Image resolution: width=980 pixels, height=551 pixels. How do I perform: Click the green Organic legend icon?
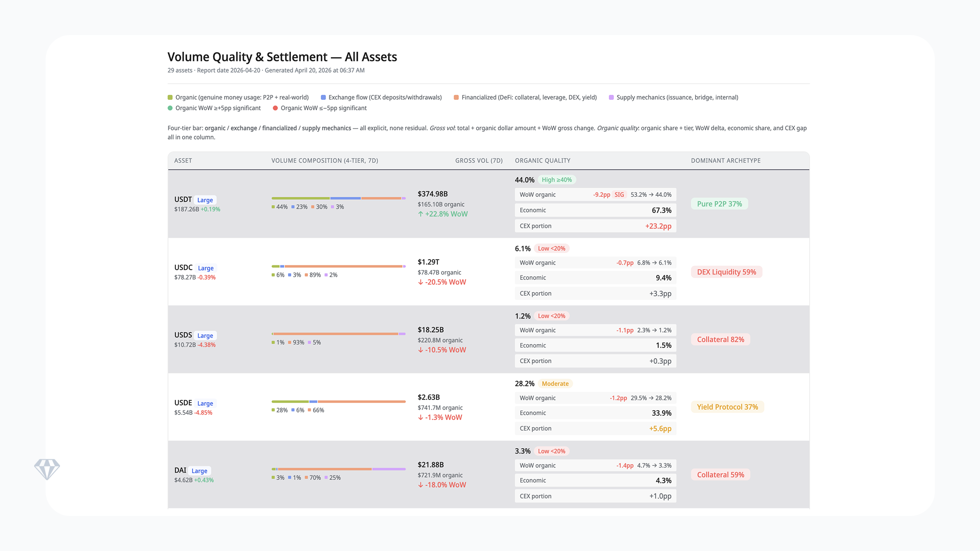tap(170, 97)
